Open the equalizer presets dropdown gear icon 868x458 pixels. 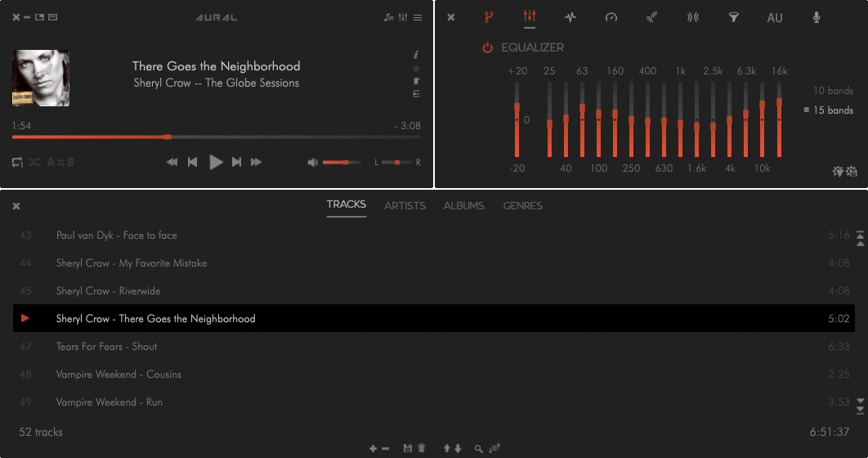tap(838, 172)
